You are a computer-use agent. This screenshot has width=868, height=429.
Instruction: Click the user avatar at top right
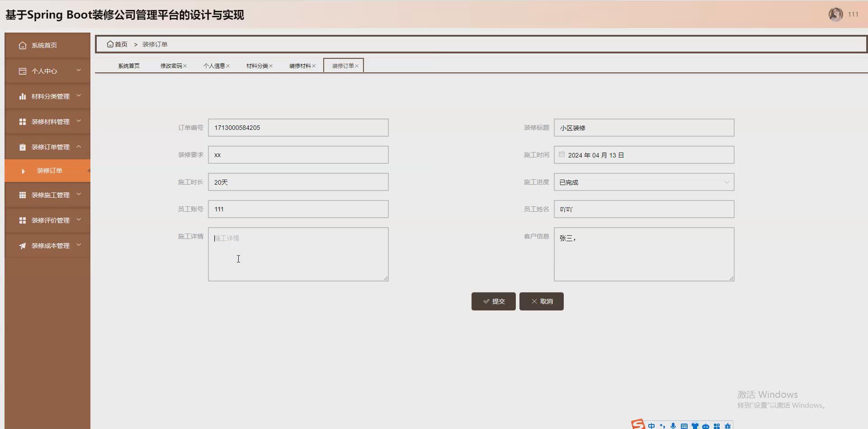point(836,14)
